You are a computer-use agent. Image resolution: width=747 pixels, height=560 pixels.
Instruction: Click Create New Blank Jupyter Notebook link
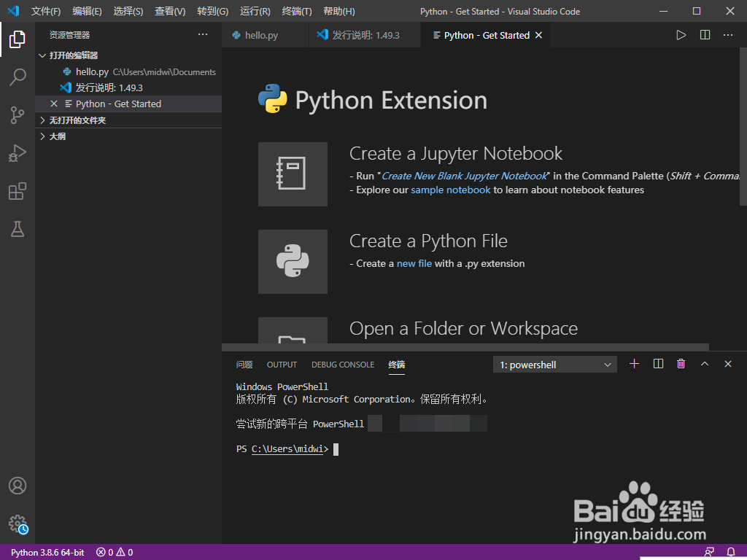pyautogui.click(x=465, y=176)
